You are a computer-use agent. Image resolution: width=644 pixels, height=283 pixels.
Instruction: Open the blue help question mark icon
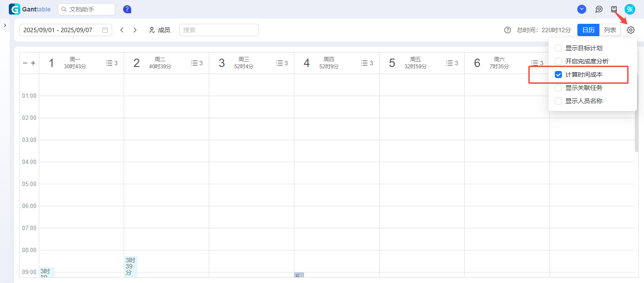127,9
